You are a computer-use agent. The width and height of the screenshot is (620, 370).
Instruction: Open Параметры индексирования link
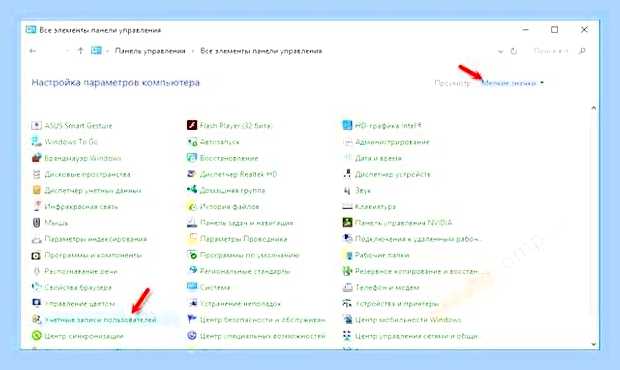[96, 239]
